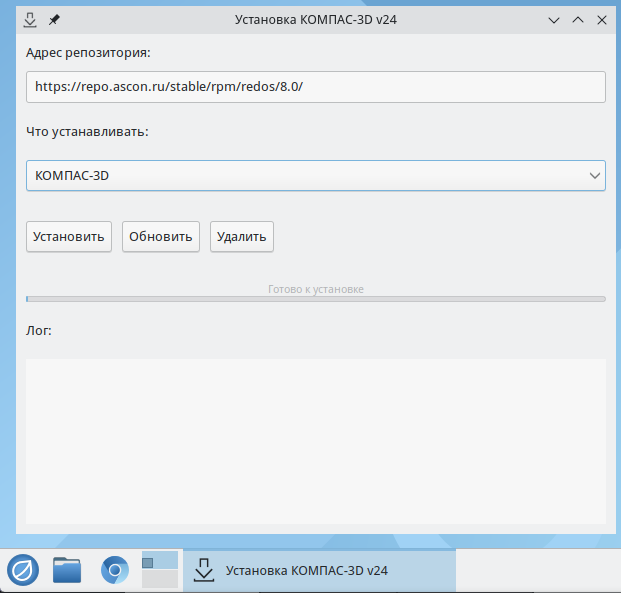Viewport: 621px width, 593px height.
Task: Switch to the lower virtual desktop in pager
Action: pos(160,579)
